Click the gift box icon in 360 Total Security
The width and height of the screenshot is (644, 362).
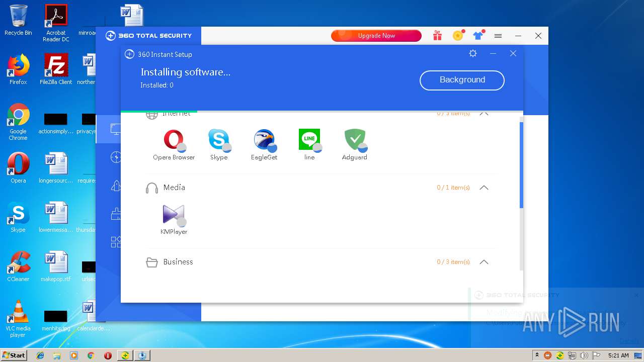[437, 36]
